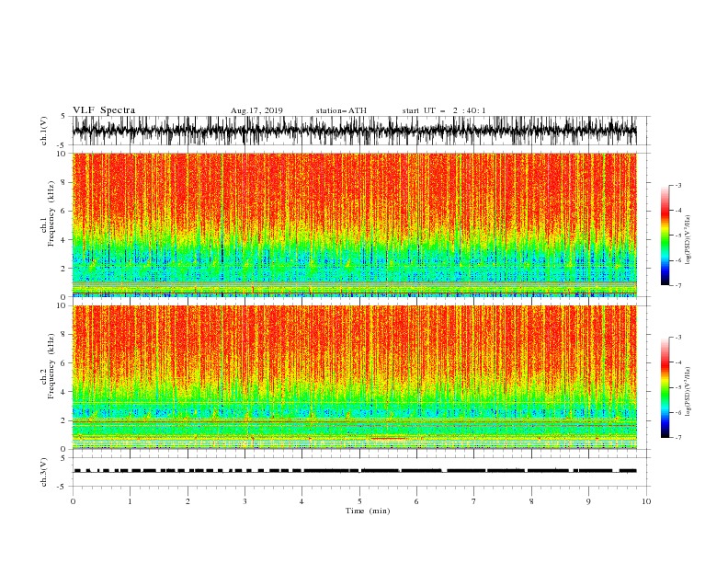
Task: Click the ch.1 spectrogram color scale bar
Action: coord(665,235)
